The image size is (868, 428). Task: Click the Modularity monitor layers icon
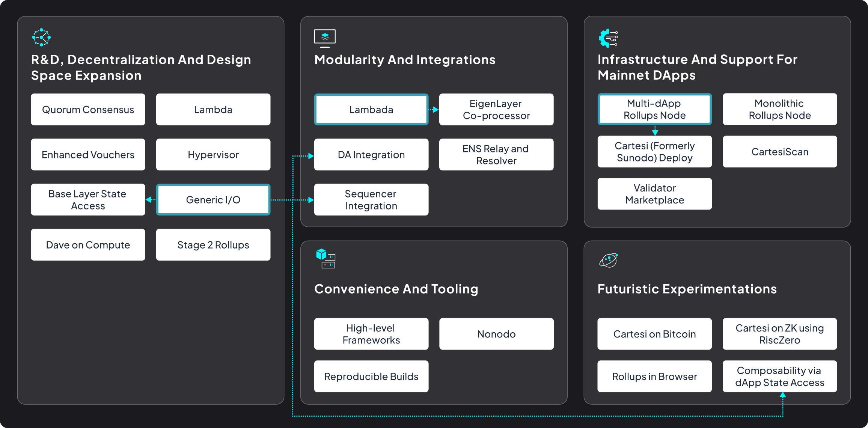(325, 38)
